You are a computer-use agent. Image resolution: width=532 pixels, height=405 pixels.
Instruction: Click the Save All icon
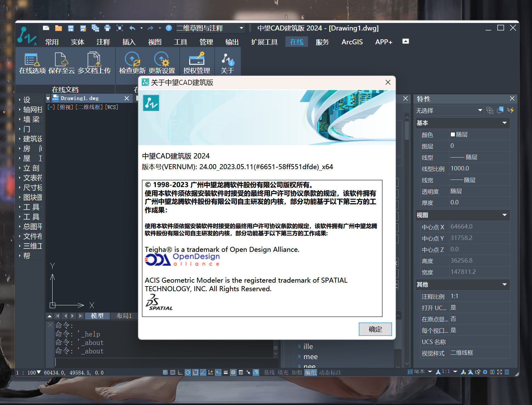pyautogui.click(x=95, y=28)
